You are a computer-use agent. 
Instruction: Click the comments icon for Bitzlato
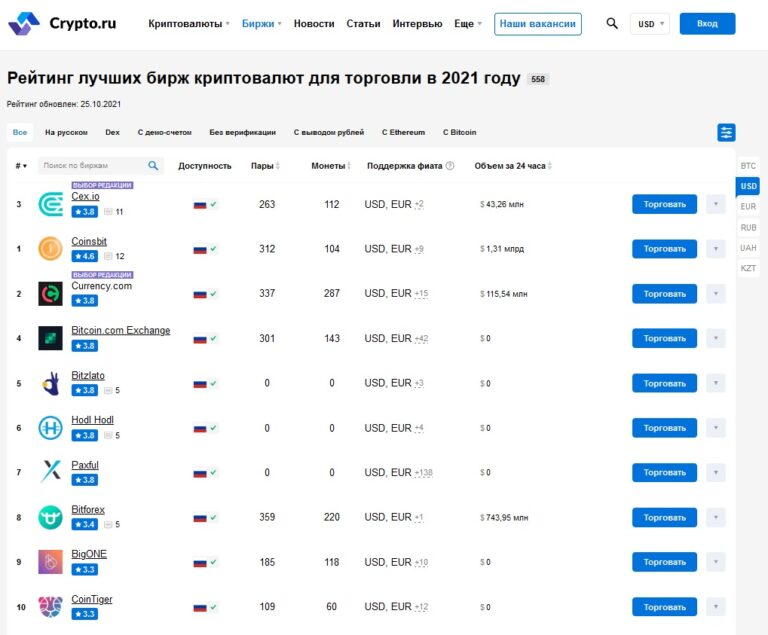click(x=108, y=391)
